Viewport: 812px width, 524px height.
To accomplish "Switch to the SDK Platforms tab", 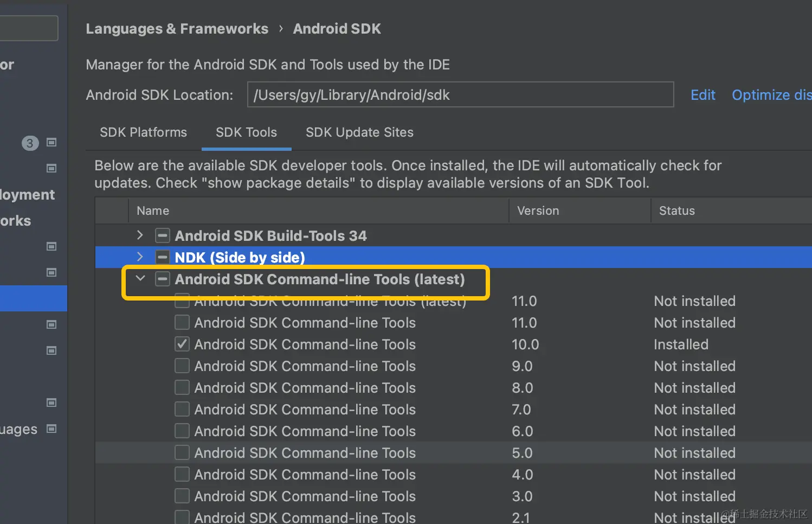I will 143,132.
